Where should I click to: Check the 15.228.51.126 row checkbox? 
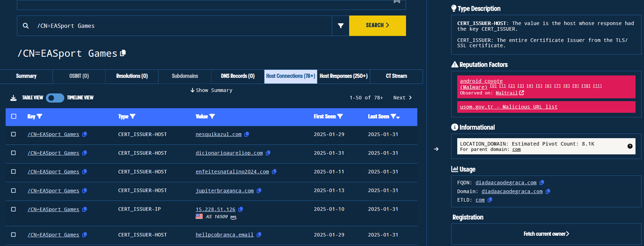[x=13, y=209]
